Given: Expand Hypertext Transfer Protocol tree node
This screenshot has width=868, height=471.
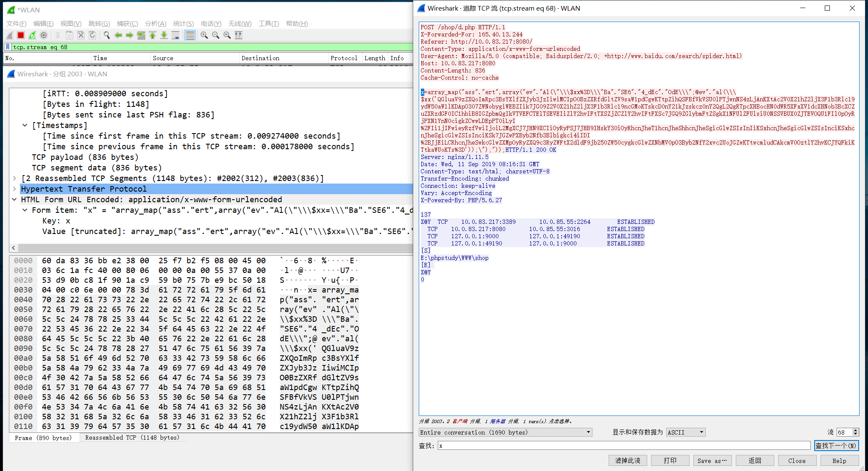Looking at the screenshot, I should coord(14,189).
